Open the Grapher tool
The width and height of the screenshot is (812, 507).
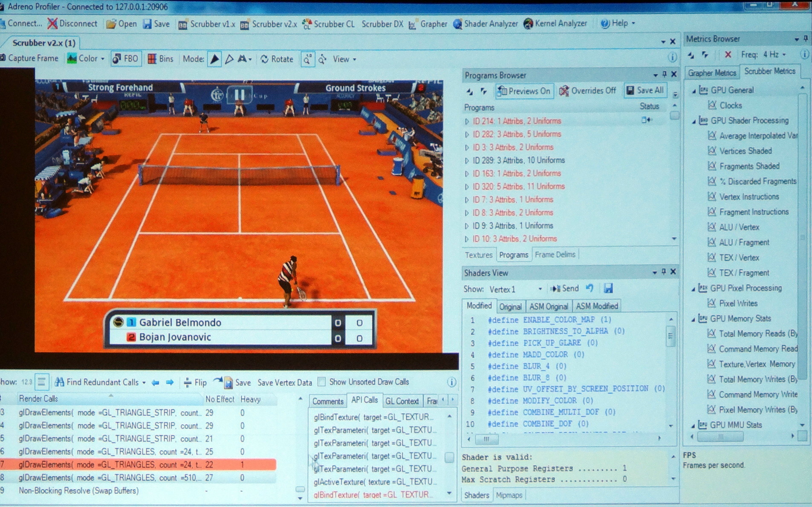pyautogui.click(x=428, y=24)
